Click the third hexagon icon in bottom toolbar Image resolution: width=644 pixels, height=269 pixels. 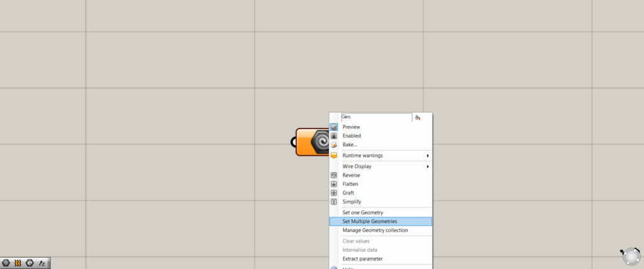tap(30, 262)
